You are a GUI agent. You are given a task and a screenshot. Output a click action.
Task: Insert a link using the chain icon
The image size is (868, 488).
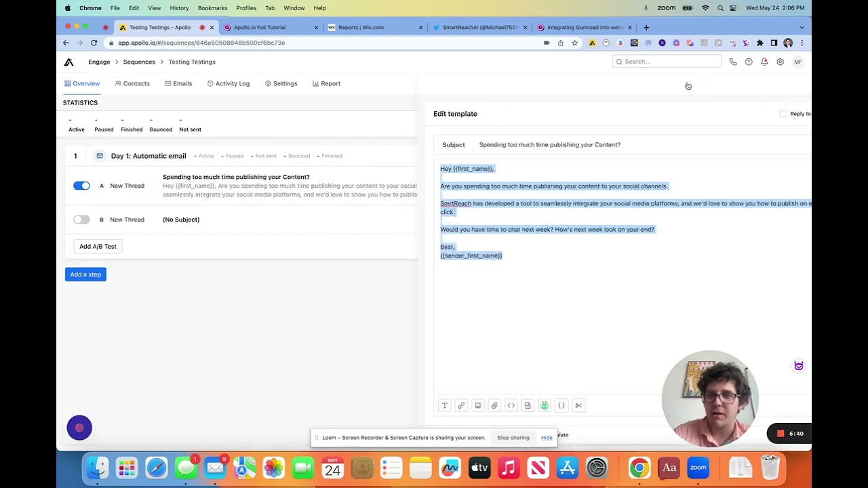[x=461, y=405]
